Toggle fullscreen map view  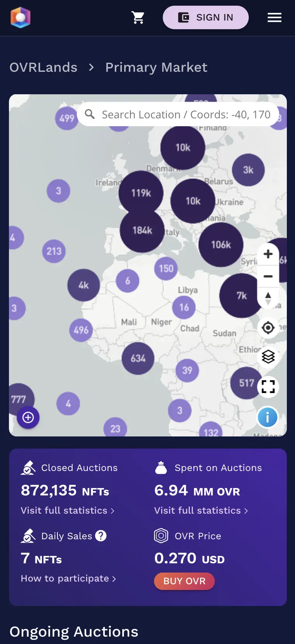pyautogui.click(x=268, y=387)
